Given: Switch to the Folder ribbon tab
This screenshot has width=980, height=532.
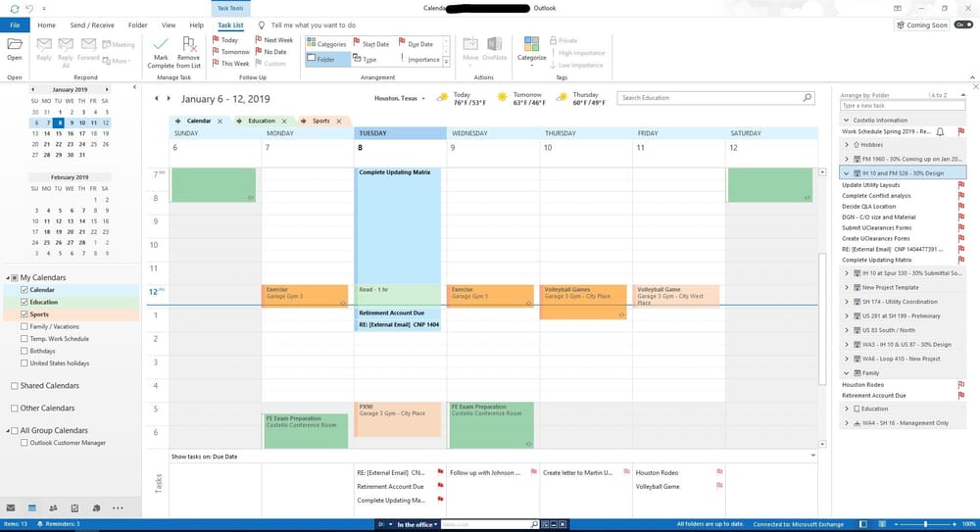Looking at the screenshot, I should [137, 25].
